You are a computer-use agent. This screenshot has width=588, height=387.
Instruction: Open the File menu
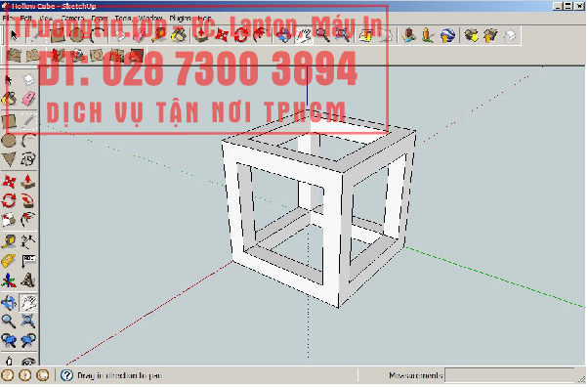point(8,19)
